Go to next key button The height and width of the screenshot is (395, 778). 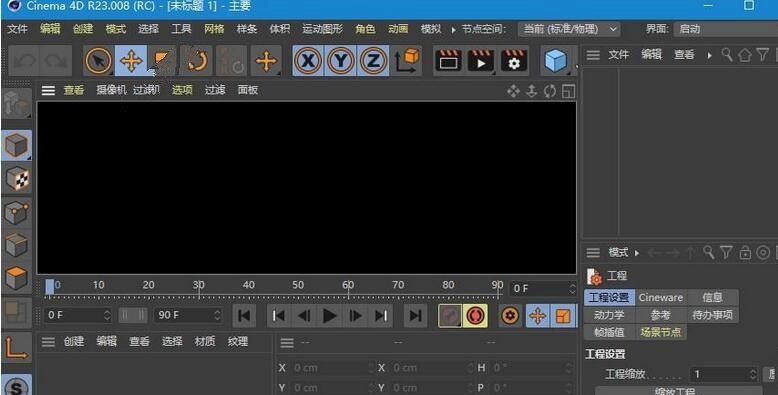tap(381, 316)
